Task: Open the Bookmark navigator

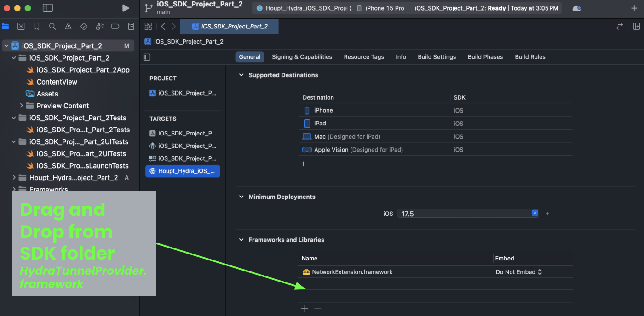Action: pos(37,26)
